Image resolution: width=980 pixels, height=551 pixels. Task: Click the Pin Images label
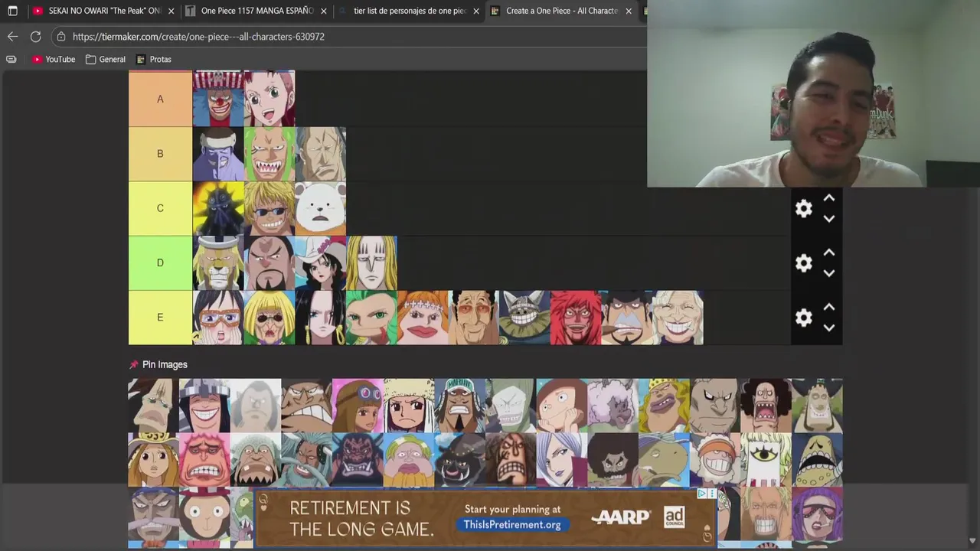(x=165, y=364)
